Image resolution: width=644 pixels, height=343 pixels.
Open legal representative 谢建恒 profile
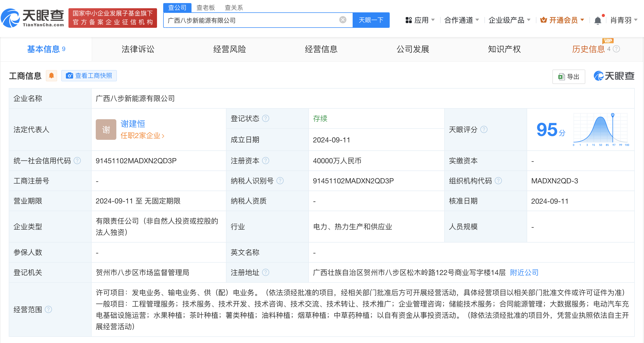[x=133, y=124]
